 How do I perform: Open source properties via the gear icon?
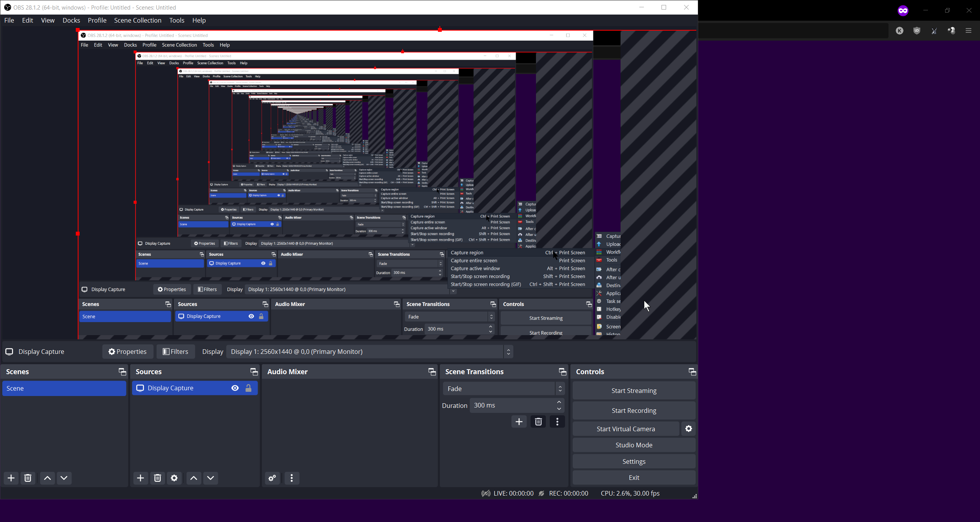coord(174,478)
